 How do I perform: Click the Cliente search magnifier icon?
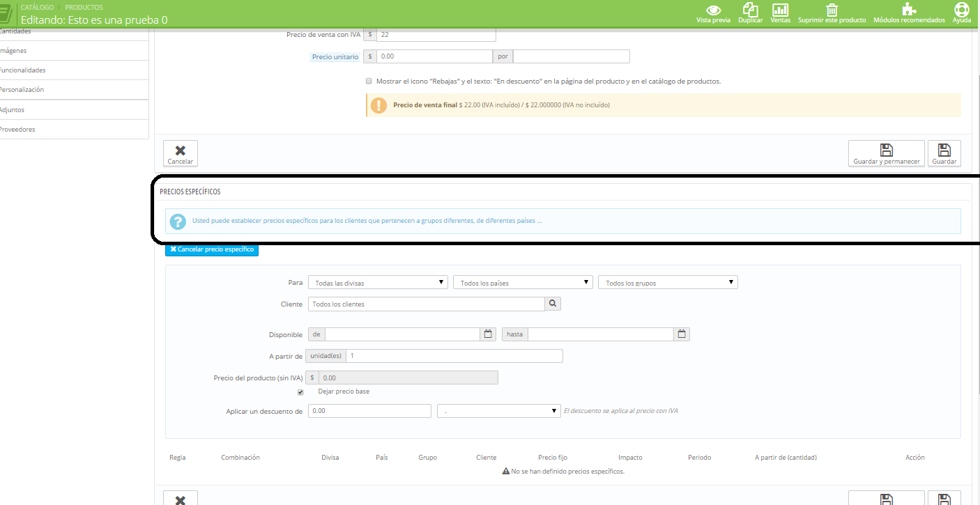coord(552,304)
